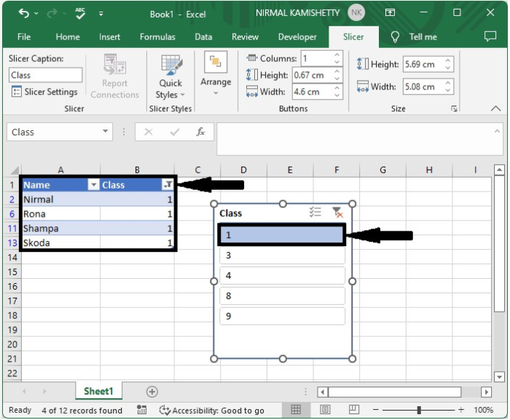Switch to the Home tab

point(68,36)
